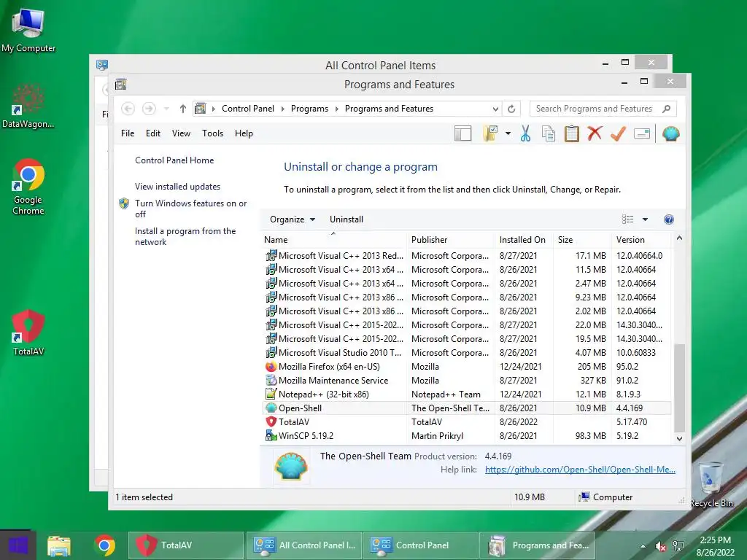Switch to All Control Panel Items taskbar button
Image resolution: width=747 pixels, height=560 pixels.
click(304, 545)
